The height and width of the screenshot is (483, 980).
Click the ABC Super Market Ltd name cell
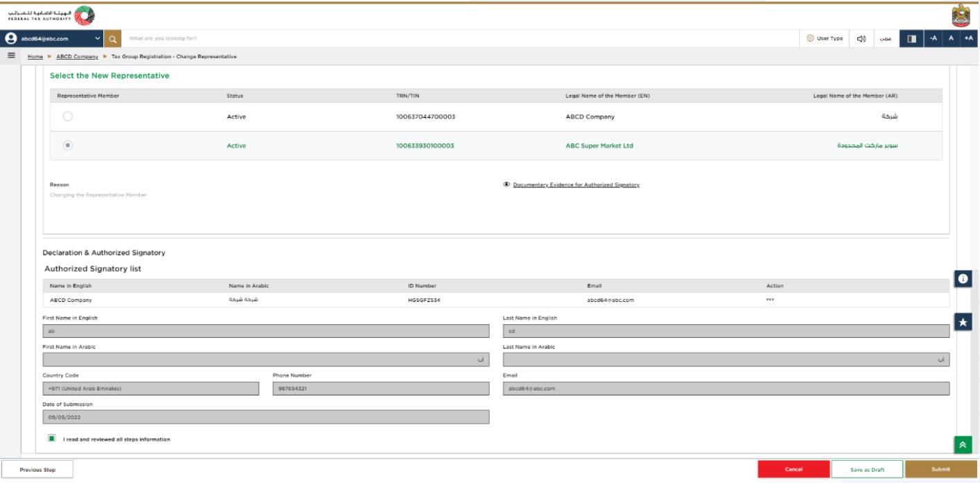599,146
